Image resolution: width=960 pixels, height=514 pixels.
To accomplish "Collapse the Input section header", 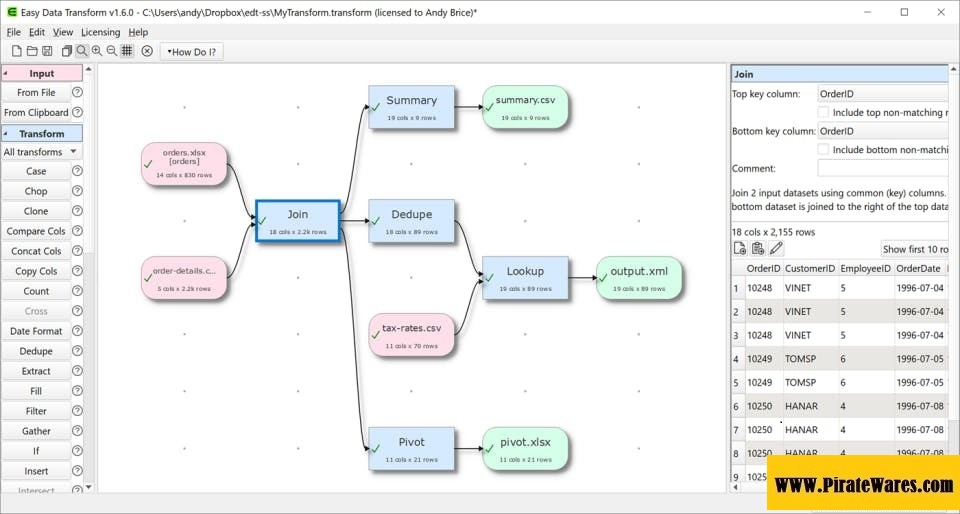I will click(x=42, y=73).
